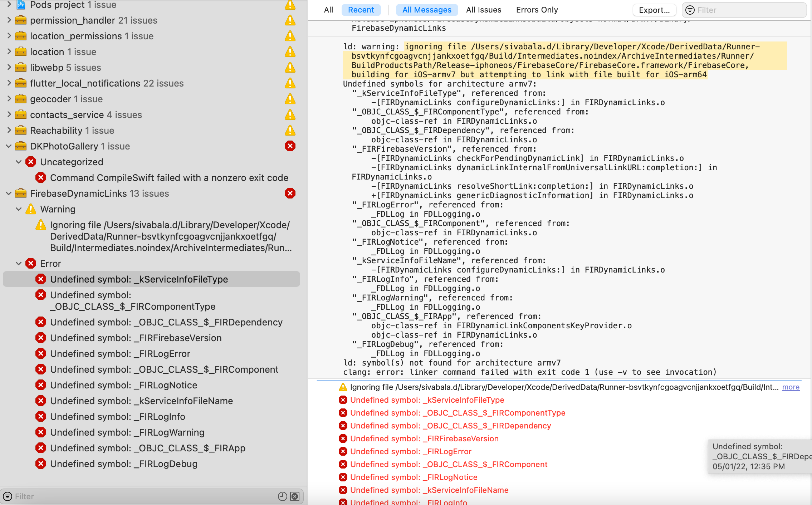Click filter options icon in navigator filter bar
812x505 pixels.
[x=8, y=496]
